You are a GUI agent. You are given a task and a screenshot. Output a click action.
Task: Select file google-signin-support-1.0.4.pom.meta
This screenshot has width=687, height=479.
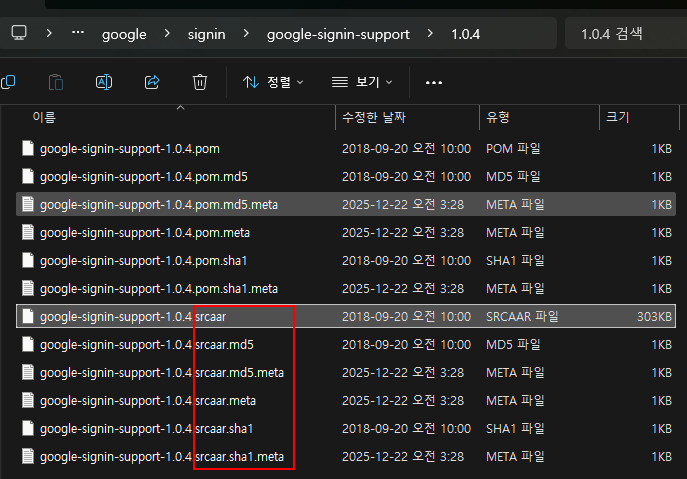pos(346,232)
